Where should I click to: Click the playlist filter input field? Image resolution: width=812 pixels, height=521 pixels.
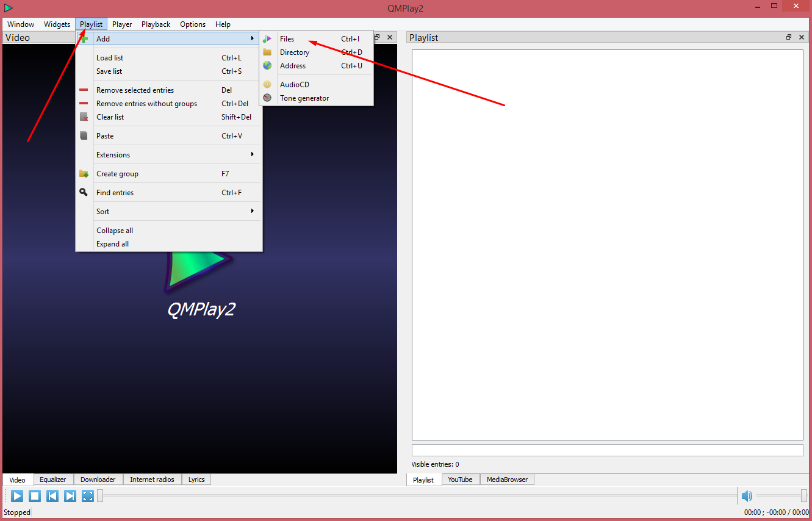click(607, 450)
